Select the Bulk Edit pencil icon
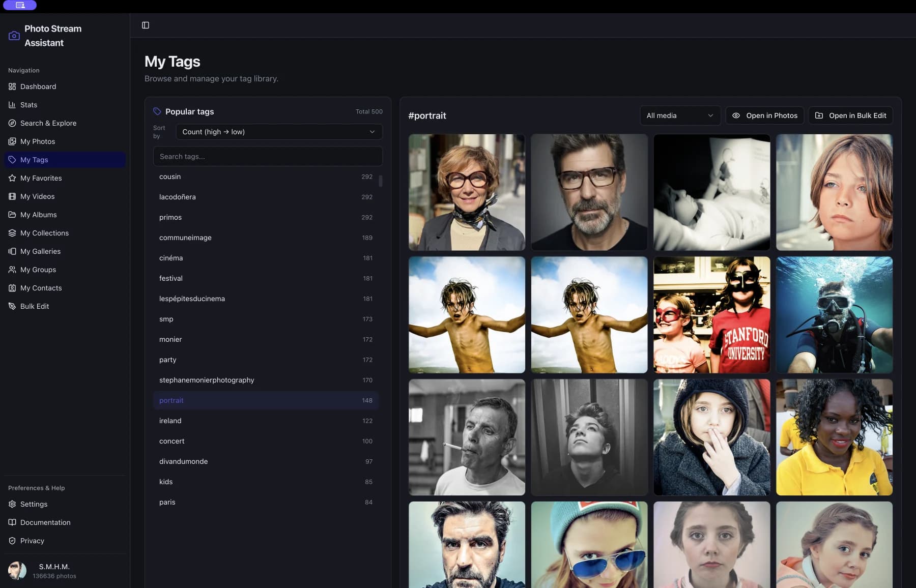916x588 pixels. (x=12, y=306)
